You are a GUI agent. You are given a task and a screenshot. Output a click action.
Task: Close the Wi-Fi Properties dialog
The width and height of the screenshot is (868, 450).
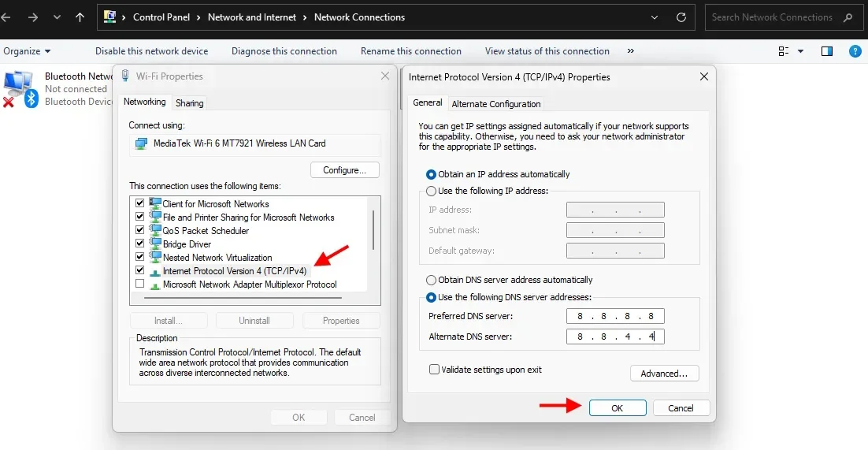pyautogui.click(x=385, y=76)
